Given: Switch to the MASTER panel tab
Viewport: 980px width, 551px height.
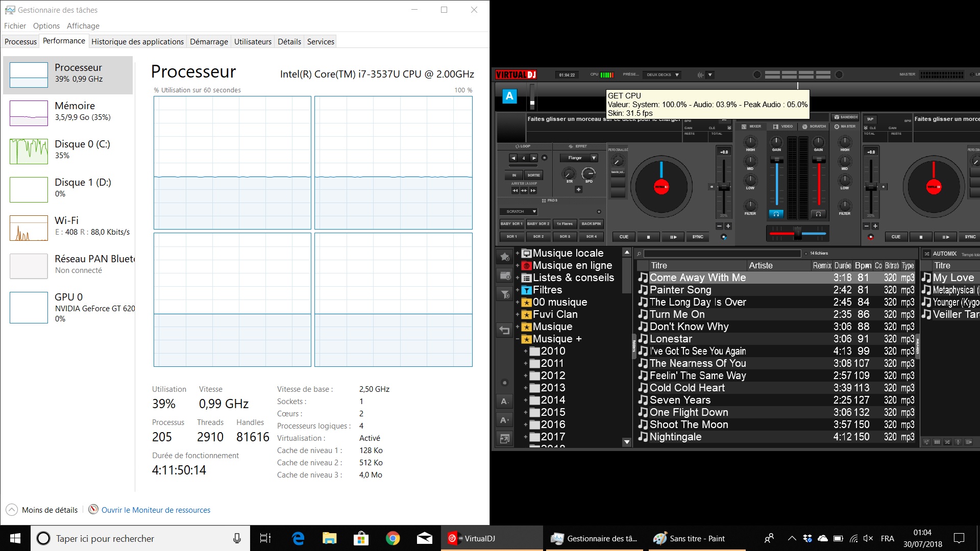Looking at the screenshot, I should pyautogui.click(x=845, y=127).
